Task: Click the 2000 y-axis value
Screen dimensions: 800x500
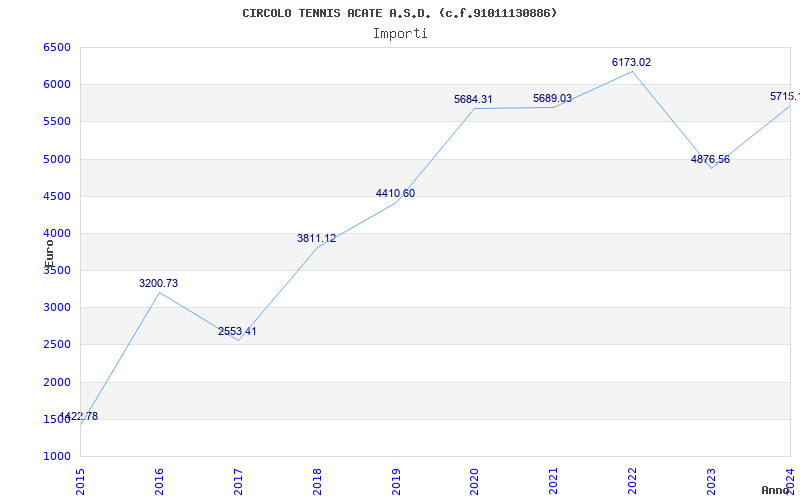Action: click(57, 382)
